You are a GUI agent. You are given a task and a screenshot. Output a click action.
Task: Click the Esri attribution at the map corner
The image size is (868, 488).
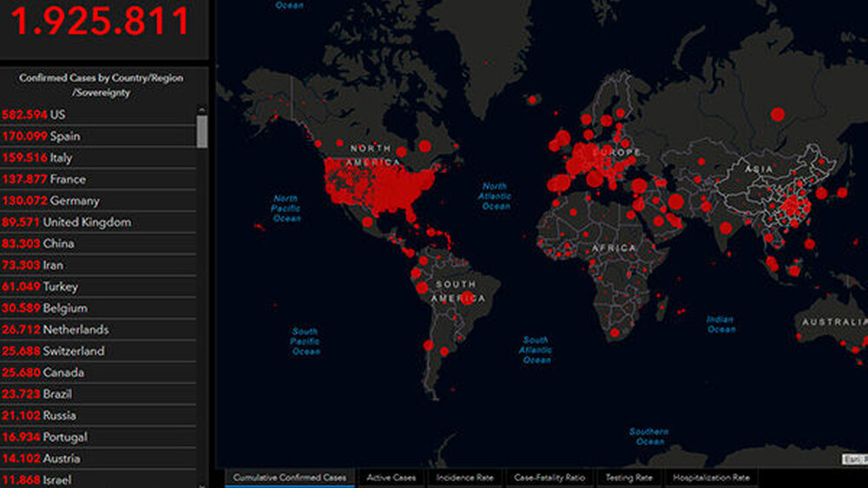coord(853,458)
